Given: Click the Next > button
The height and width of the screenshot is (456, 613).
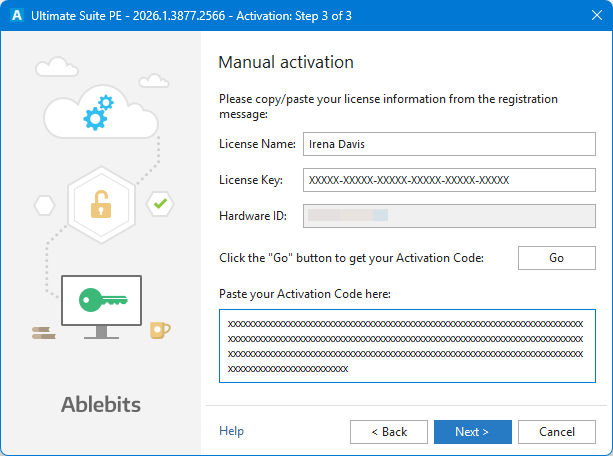Looking at the screenshot, I should 472,432.
